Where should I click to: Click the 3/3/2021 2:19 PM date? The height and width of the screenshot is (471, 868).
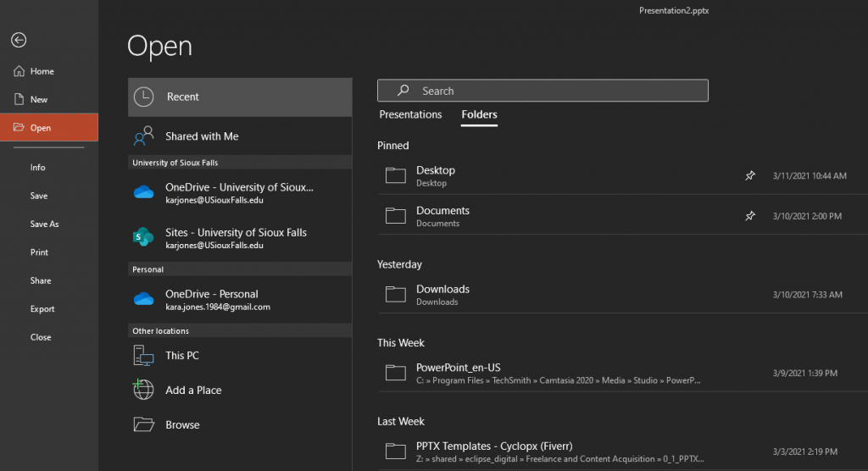point(805,452)
